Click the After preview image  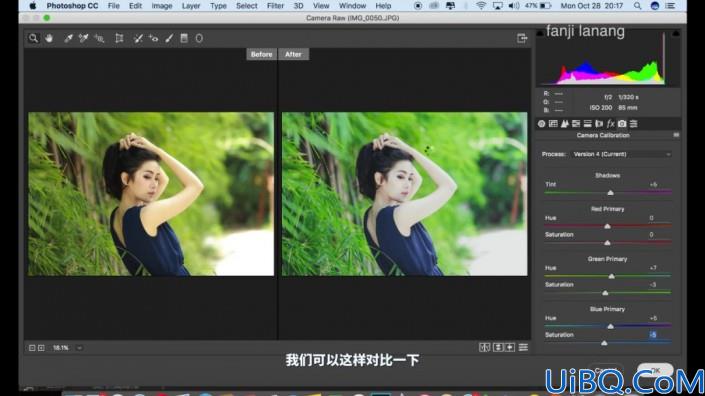click(405, 194)
